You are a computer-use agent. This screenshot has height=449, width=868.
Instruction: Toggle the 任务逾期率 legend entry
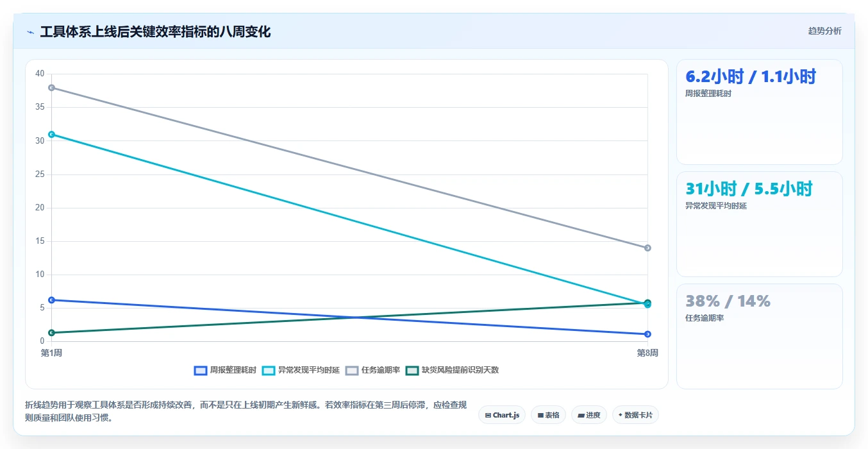pos(373,370)
